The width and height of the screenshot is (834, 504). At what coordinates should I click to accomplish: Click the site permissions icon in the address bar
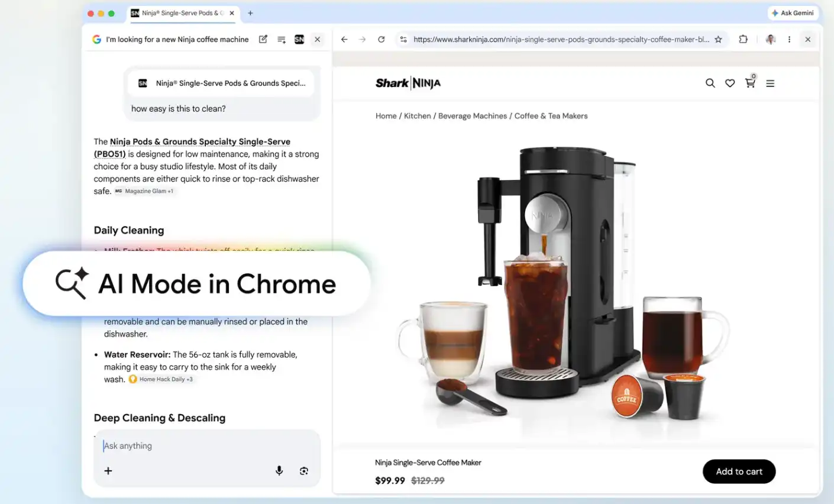click(x=403, y=39)
